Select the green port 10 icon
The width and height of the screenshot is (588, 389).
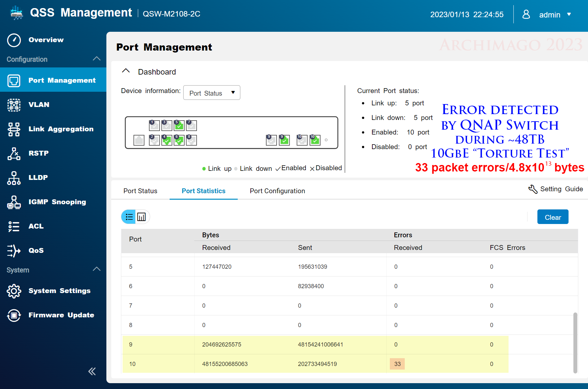click(315, 140)
